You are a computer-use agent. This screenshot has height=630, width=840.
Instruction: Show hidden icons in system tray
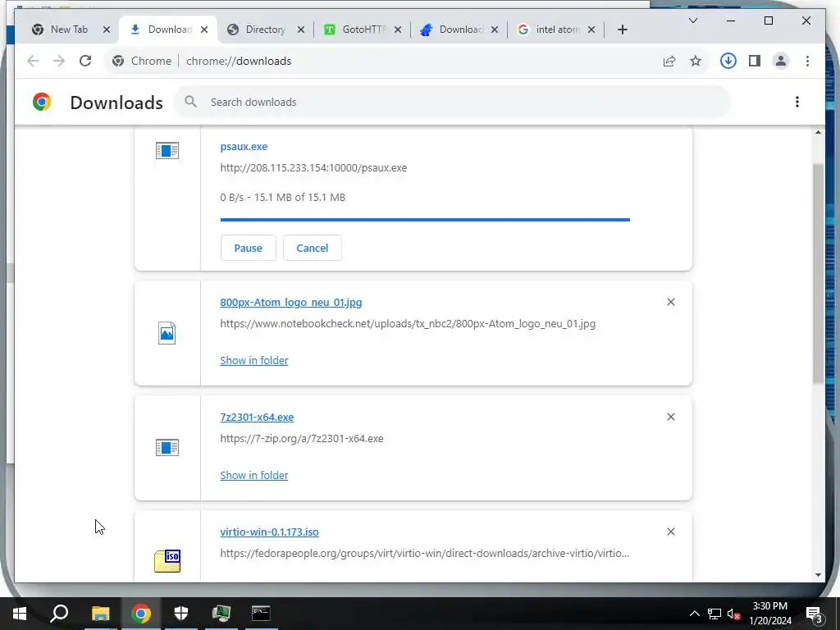pyautogui.click(x=694, y=614)
